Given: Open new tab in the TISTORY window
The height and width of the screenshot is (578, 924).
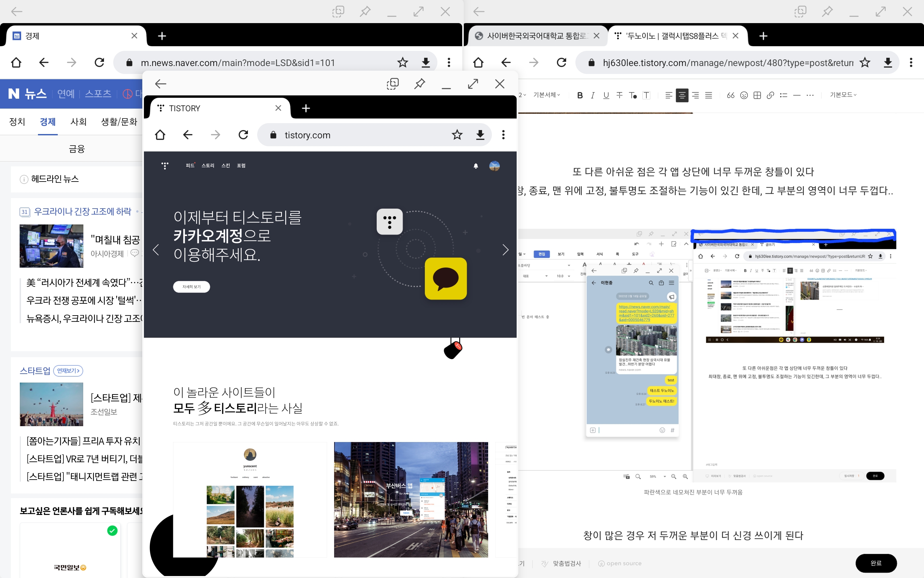Looking at the screenshot, I should (305, 108).
